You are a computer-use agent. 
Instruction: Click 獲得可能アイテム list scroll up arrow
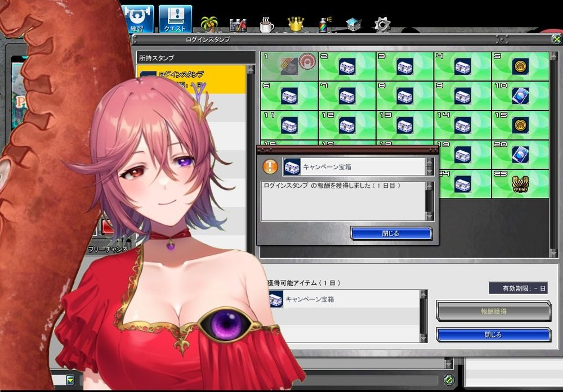(423, 295)
